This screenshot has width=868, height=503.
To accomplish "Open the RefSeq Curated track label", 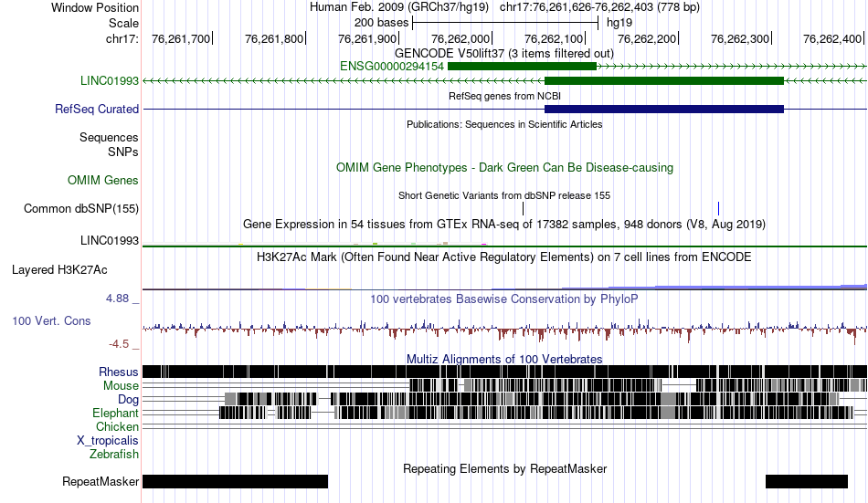I will tap(96, 109).
